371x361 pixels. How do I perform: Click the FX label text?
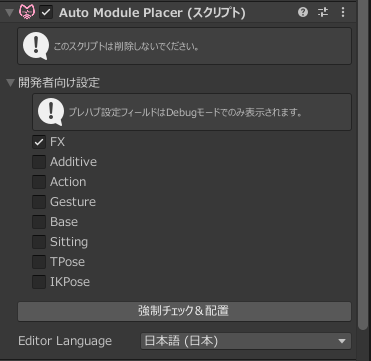[x=57, y=142]
